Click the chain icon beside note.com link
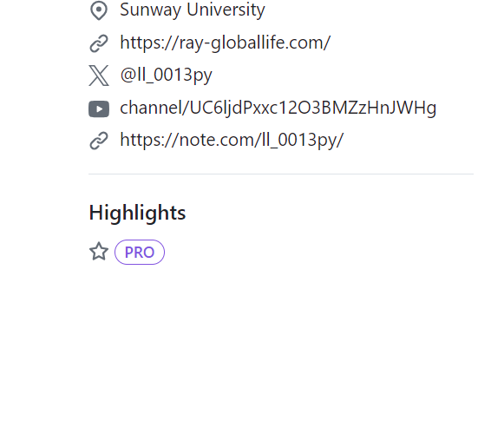The width and height of the screenshot is (504, 421). point(99,141)
